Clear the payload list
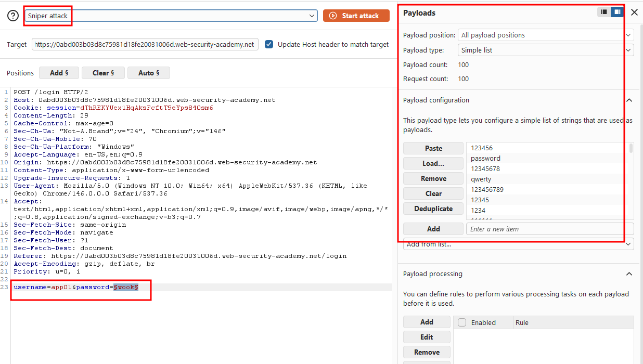643x364 pixels. (x=433, y=193)
